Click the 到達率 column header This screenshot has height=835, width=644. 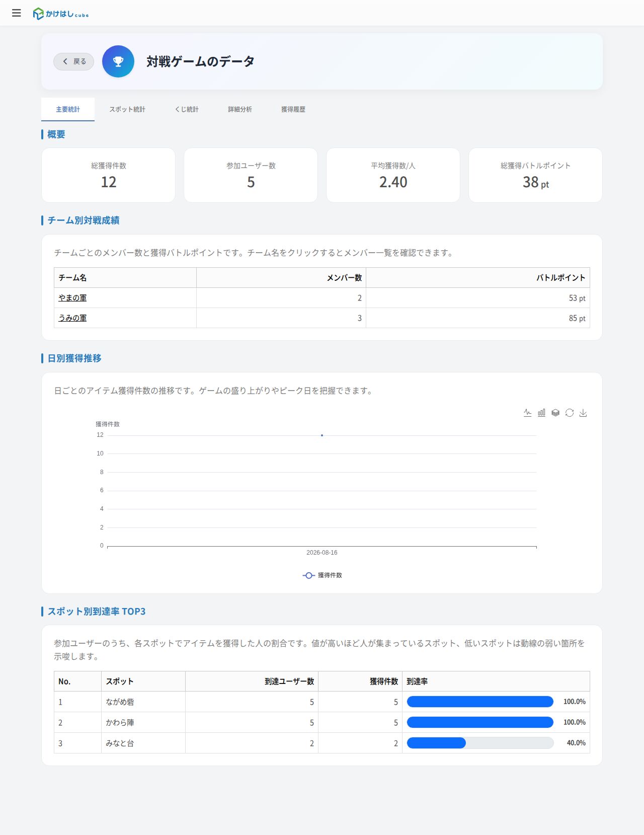coord(496,681)
